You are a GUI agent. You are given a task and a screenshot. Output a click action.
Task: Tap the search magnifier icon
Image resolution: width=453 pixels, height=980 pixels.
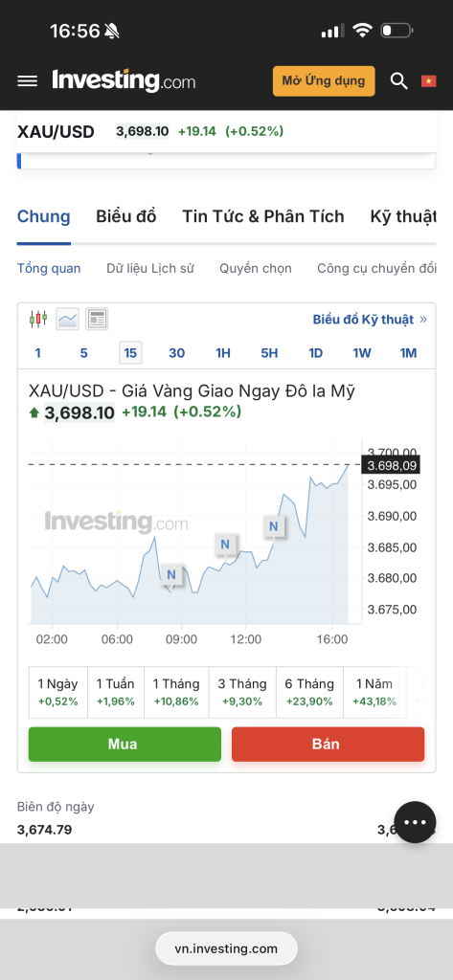pos(398,80)
